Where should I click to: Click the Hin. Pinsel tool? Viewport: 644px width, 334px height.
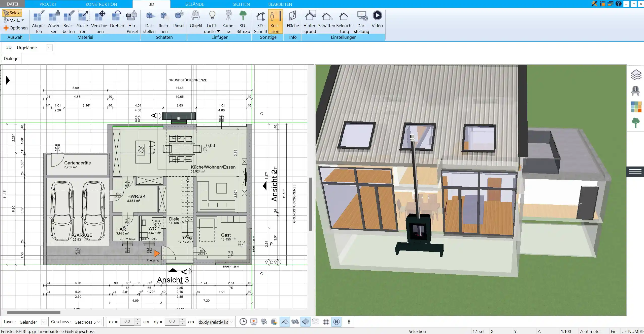132,22
